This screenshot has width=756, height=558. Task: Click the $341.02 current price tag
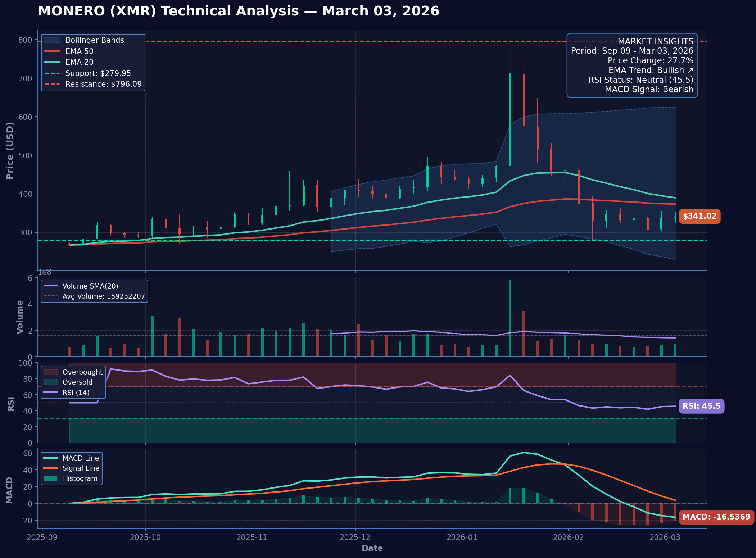pyautogui.click(x=699, y=217)
